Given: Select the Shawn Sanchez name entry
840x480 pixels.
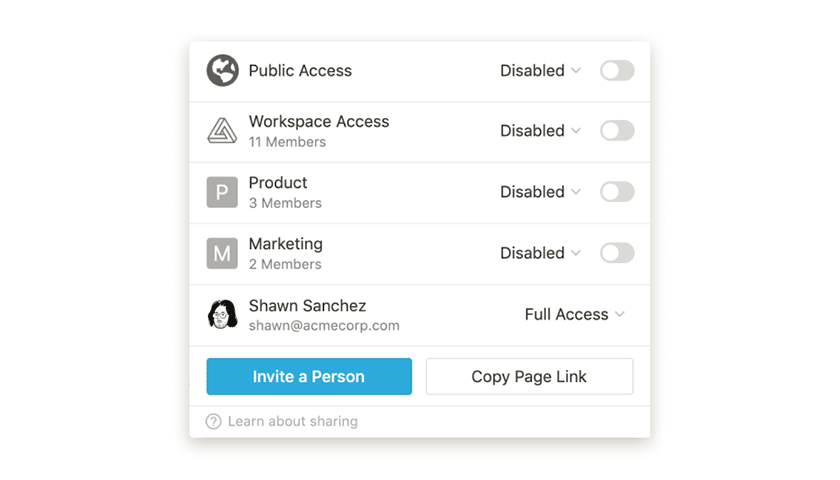Looking at the screenshot, I should click(x=307, y=306).
